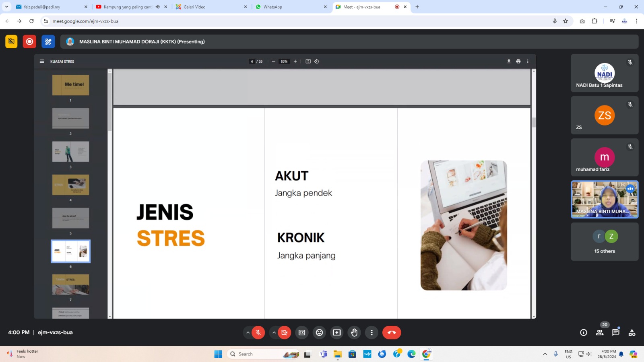This screenshot has height=362, width=644.
Task: Unmute the microphone
Action: click(x=258, y=332)
